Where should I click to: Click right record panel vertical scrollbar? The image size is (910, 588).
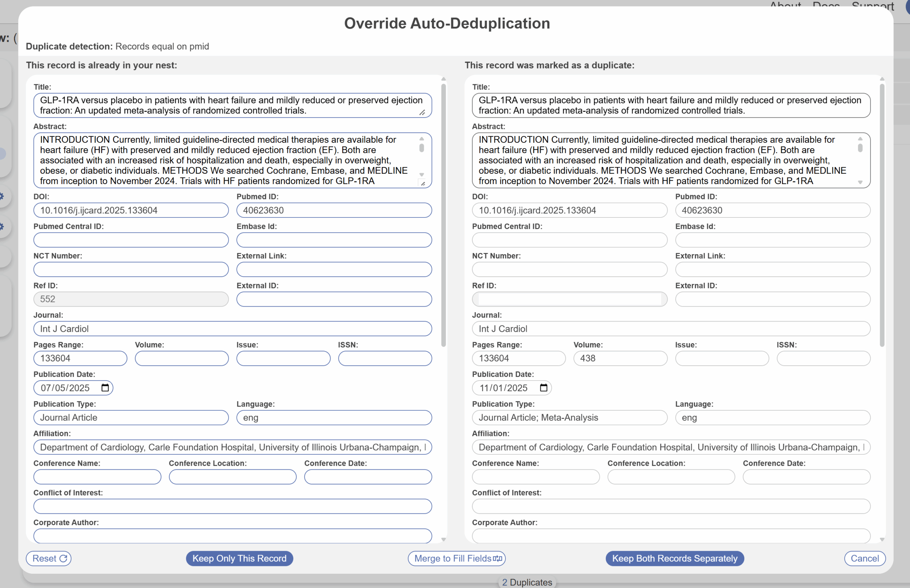(882, 214)
